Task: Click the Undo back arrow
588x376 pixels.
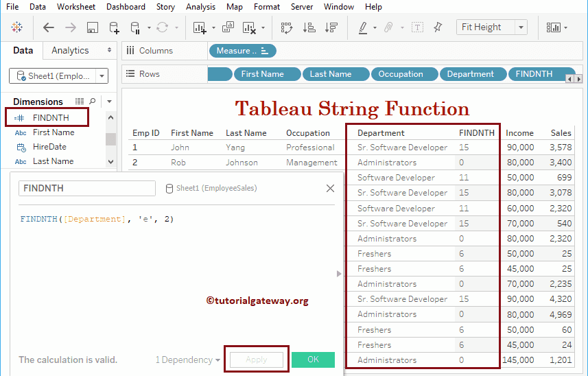Action: pos(49,27)
